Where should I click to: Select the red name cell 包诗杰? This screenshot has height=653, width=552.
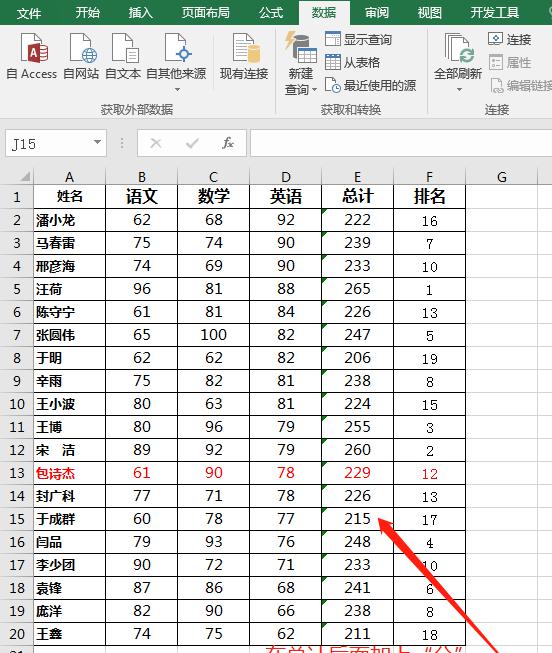point(70,473)
